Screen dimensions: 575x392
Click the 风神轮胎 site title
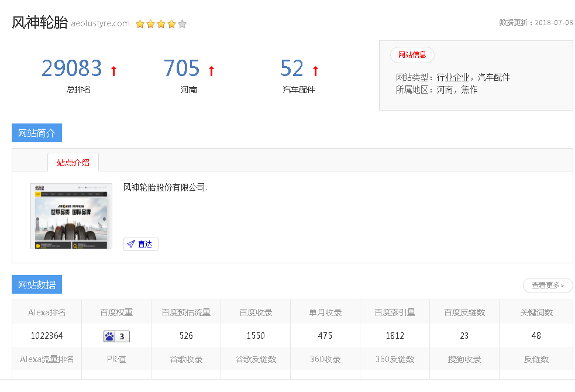point(40,22)
